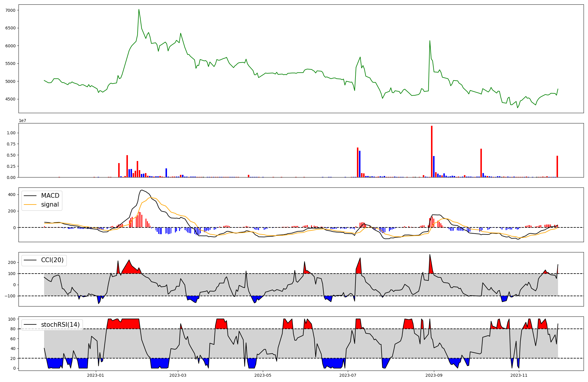588x382 pixels.
Task: Click the 7000 price axis label
Action: point(10,10)
